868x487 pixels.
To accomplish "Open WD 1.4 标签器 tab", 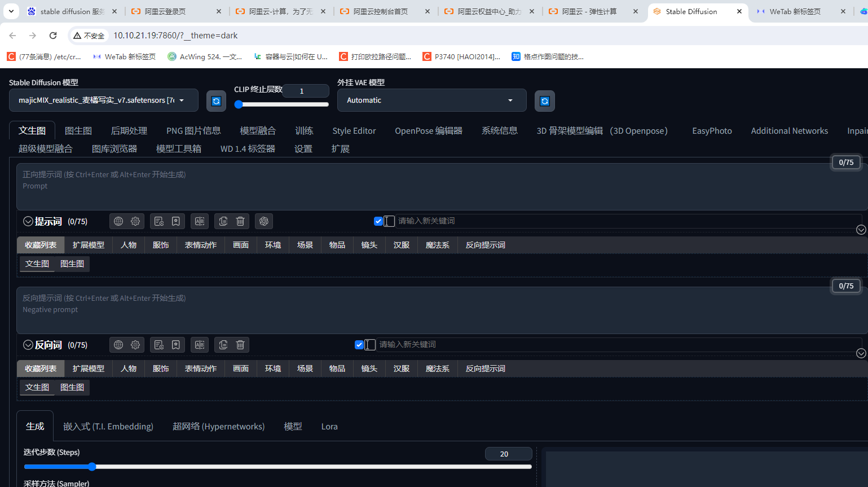I will 248,148.
